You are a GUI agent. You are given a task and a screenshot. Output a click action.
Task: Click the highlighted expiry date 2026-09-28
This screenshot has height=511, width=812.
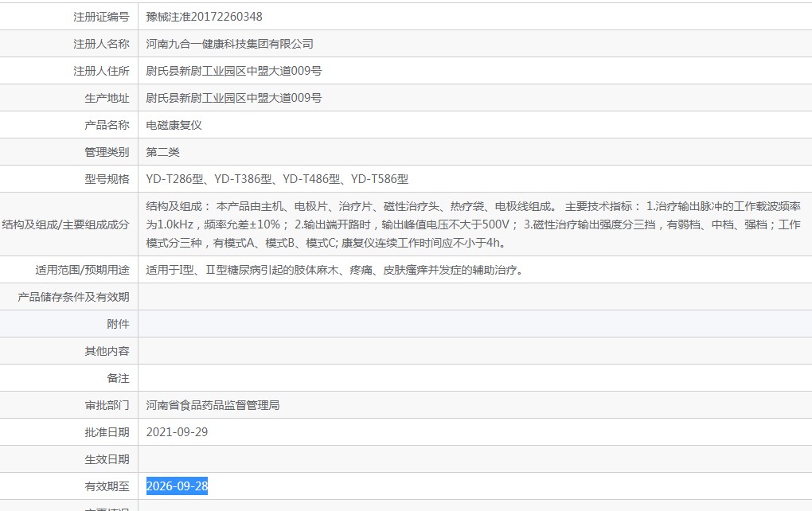coord(178,486)
